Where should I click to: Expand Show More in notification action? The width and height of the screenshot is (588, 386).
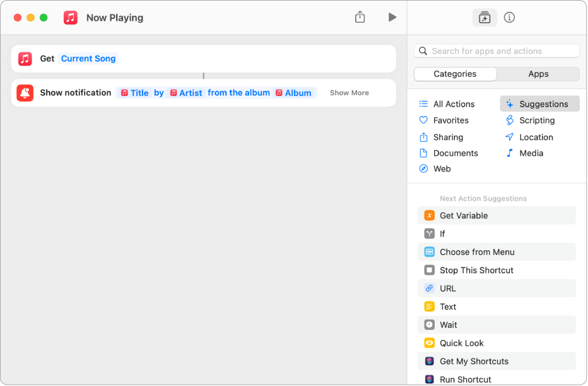pyautogui.click(x=349, y=93)
